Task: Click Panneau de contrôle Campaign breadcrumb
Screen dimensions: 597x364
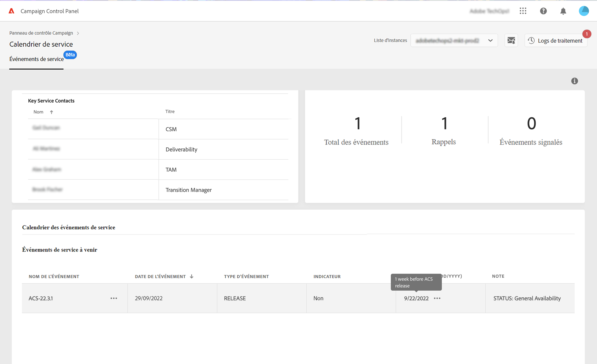Action: (41, 33)
